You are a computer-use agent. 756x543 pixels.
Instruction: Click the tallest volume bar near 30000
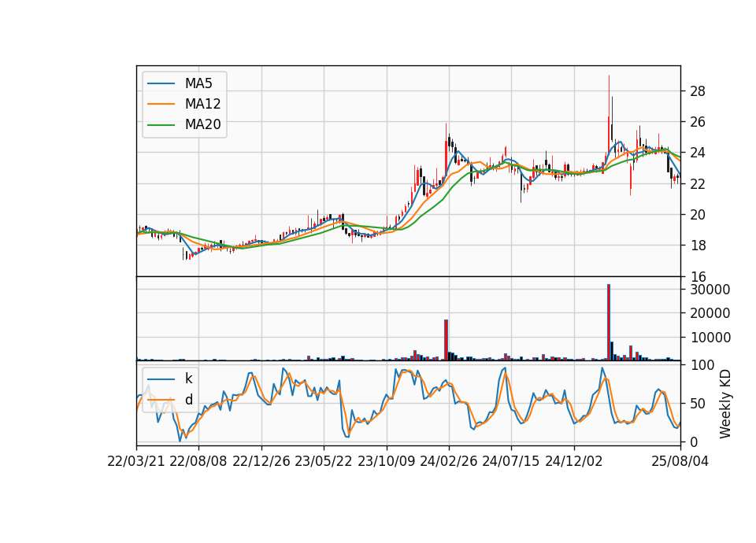609,323
